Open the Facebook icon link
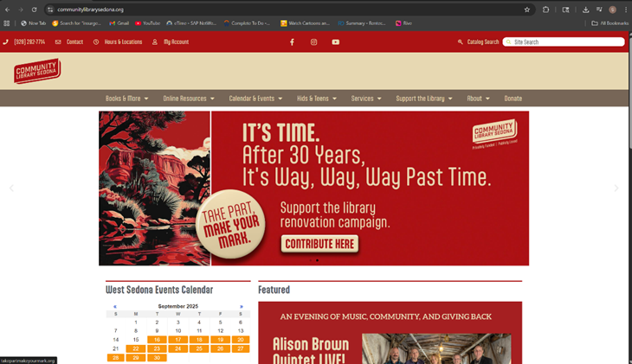The width and height of the screenshot is (632, 364). pyautogui.click(x=293, y=42)
